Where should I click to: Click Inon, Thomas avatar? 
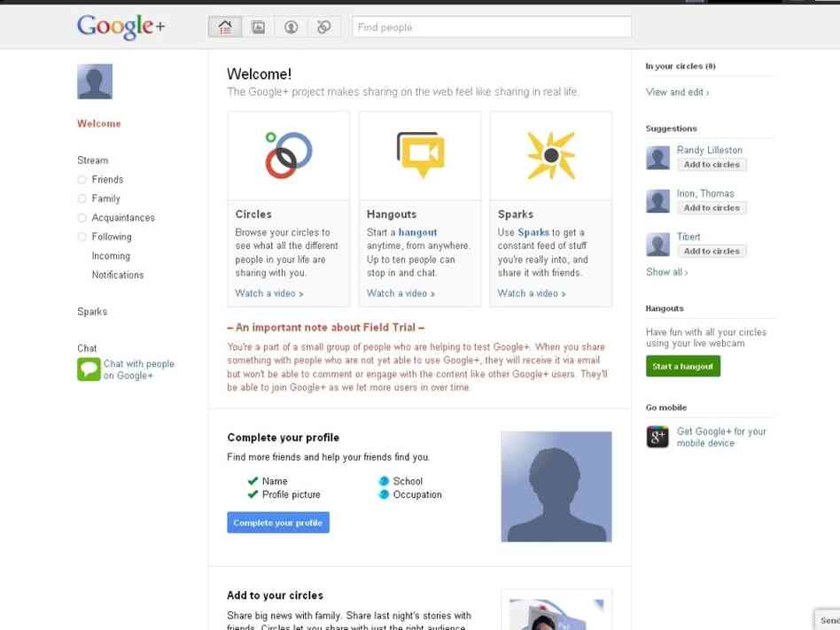coord(657,201)
